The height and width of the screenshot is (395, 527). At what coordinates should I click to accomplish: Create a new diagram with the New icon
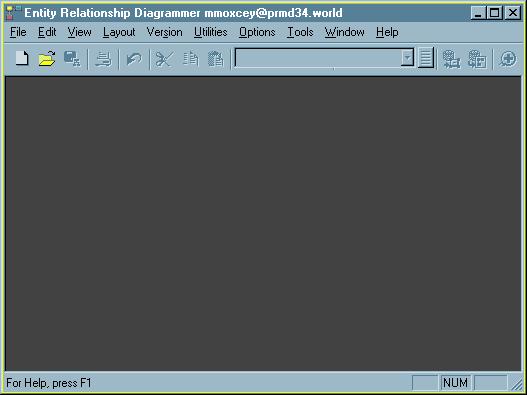22,58
